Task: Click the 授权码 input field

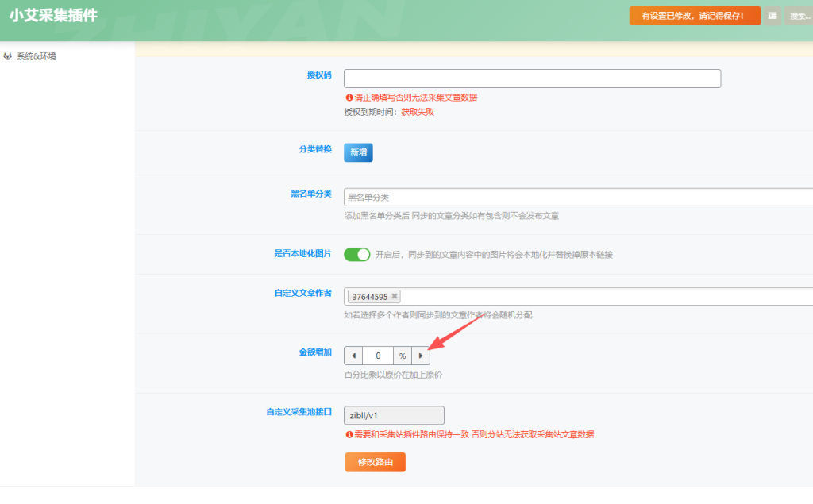Action: [x=532, y=79]
